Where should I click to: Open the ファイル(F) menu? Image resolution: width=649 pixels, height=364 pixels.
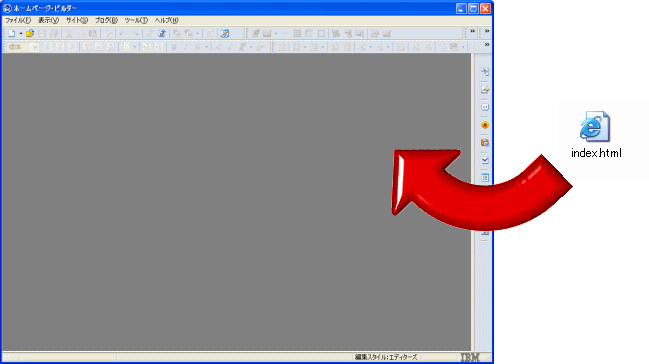point(18,20)
